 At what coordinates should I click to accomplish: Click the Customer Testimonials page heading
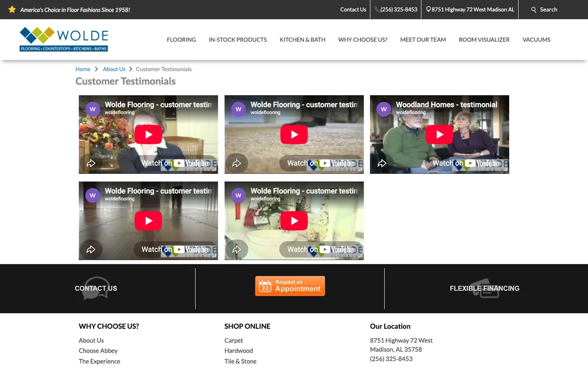pos(125,81)
